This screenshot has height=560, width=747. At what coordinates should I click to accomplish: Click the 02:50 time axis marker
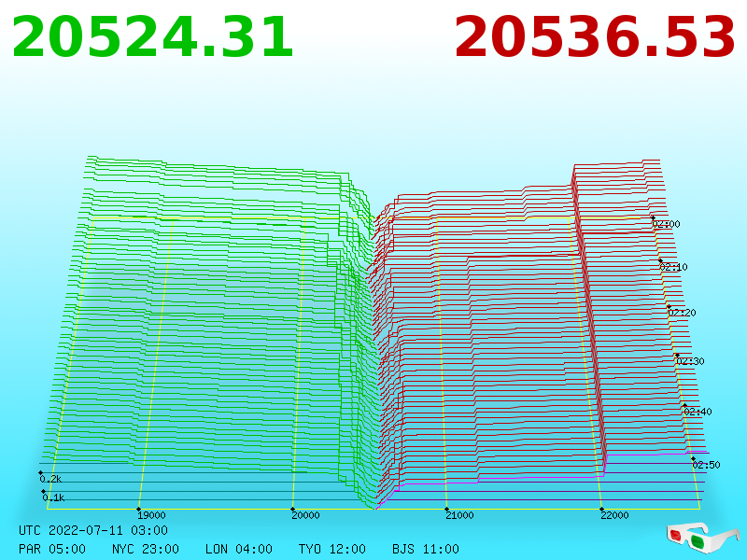(x=707, y=465)
